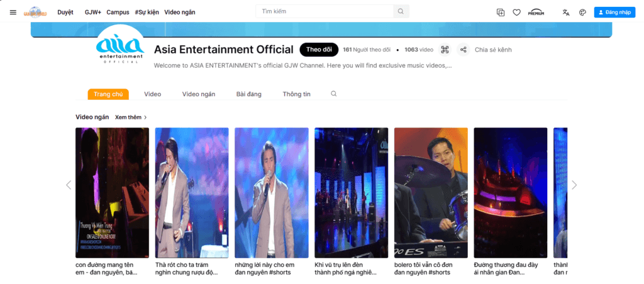The width and height of the screenshot is (644, 284).
Task: Open the Duyệt menu
Action: (x=65, y=13)
